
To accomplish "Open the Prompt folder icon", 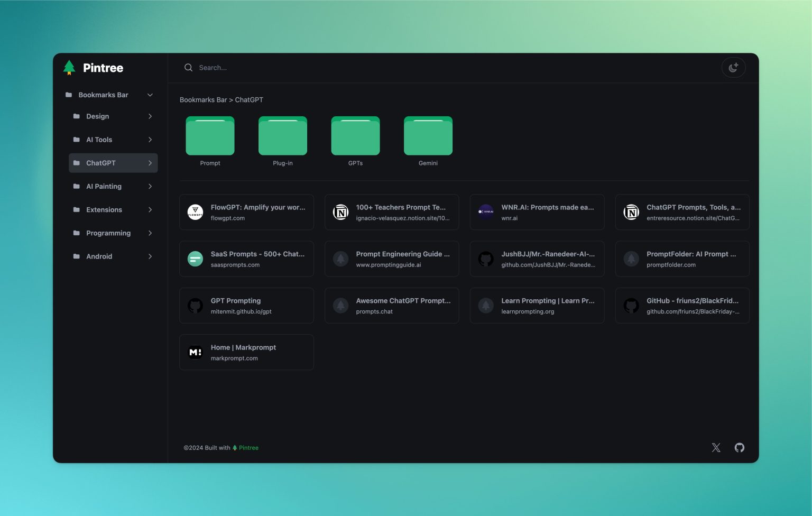I will pyautogui.click(x=210, y=136).
